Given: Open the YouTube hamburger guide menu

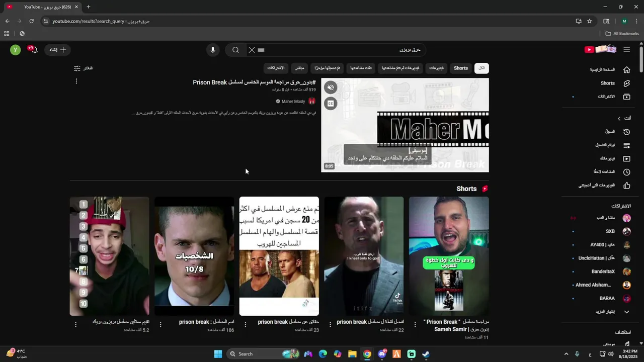Looking at the screenshot, I should [x=626, y=50].
